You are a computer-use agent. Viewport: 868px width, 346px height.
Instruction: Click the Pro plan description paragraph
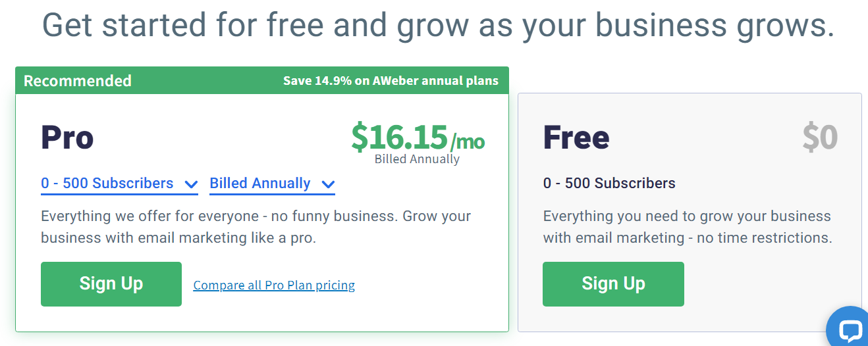pyautogui.click(x=256, y=227)
